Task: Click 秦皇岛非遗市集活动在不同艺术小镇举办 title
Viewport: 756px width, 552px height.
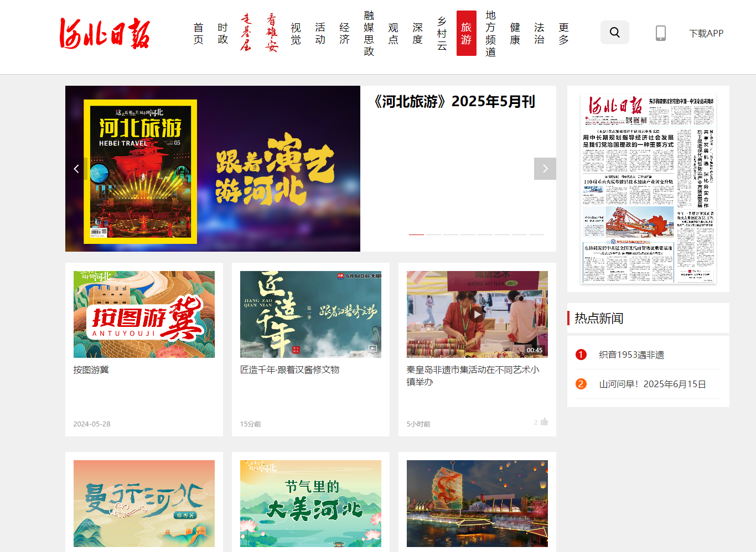Action: (x=473, y=376)
